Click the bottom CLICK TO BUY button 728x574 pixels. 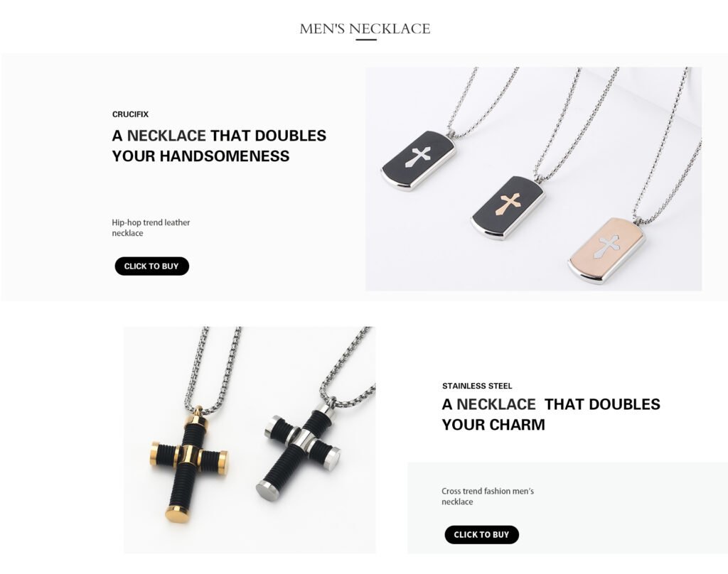(x=481, y=534)
